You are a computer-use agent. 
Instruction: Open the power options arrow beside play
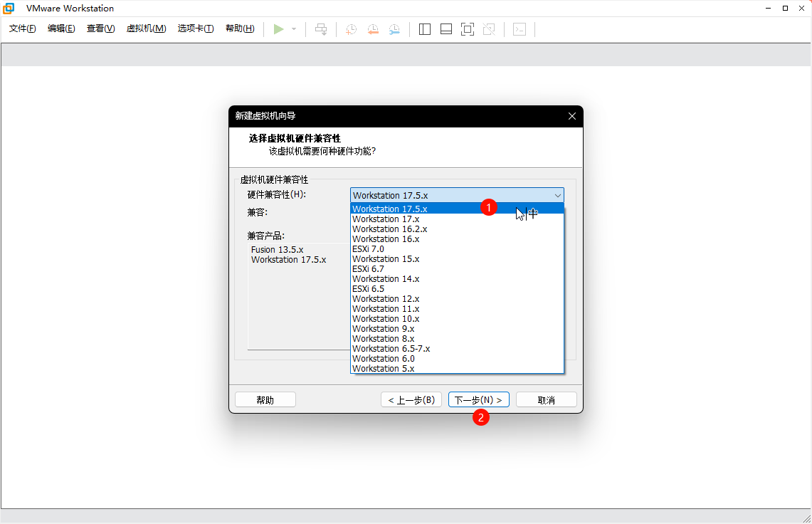(294, 29)
